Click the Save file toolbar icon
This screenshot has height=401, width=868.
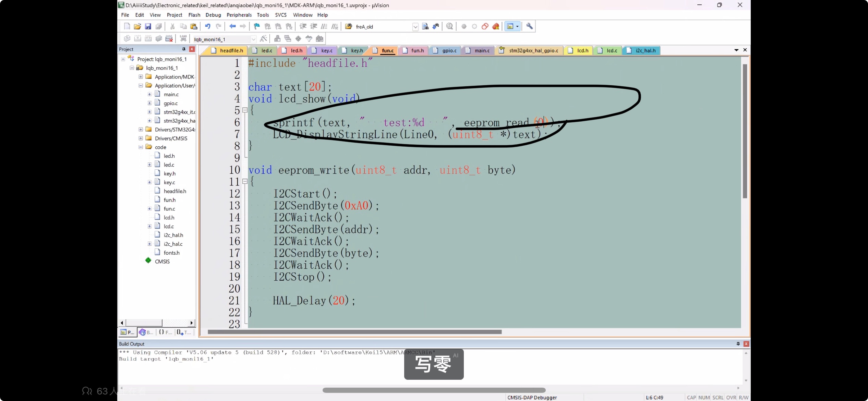point(148,26)
